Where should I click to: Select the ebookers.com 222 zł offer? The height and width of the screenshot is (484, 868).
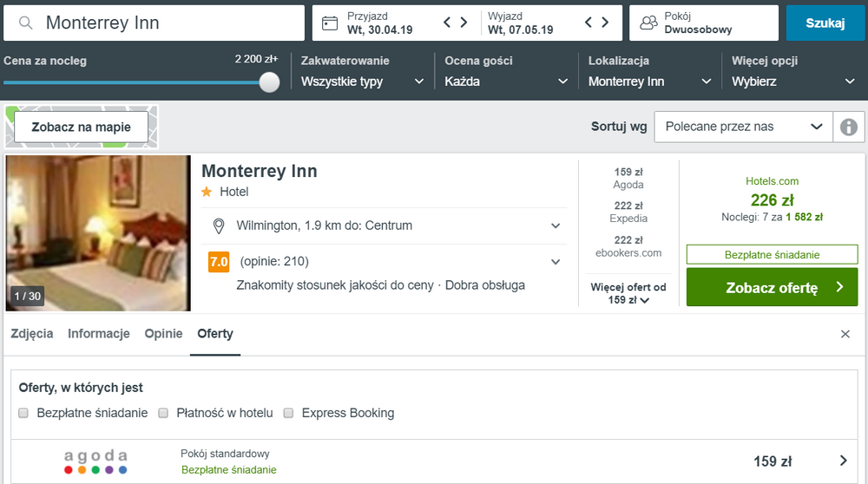628,246
